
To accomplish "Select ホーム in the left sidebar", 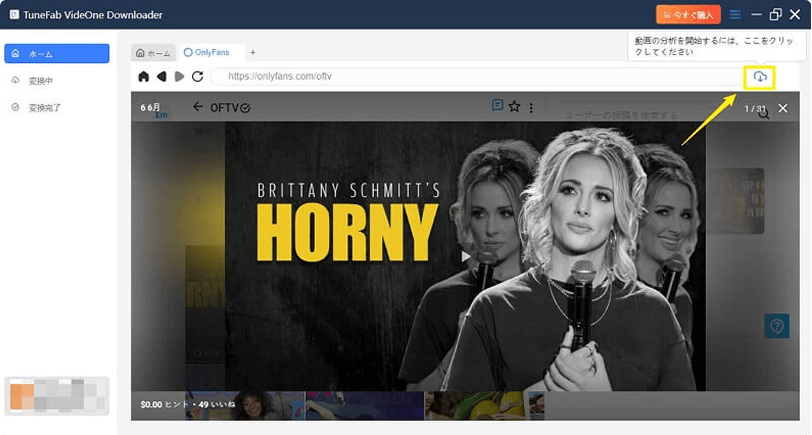I will pyautogui.click(x=57, y=54).
